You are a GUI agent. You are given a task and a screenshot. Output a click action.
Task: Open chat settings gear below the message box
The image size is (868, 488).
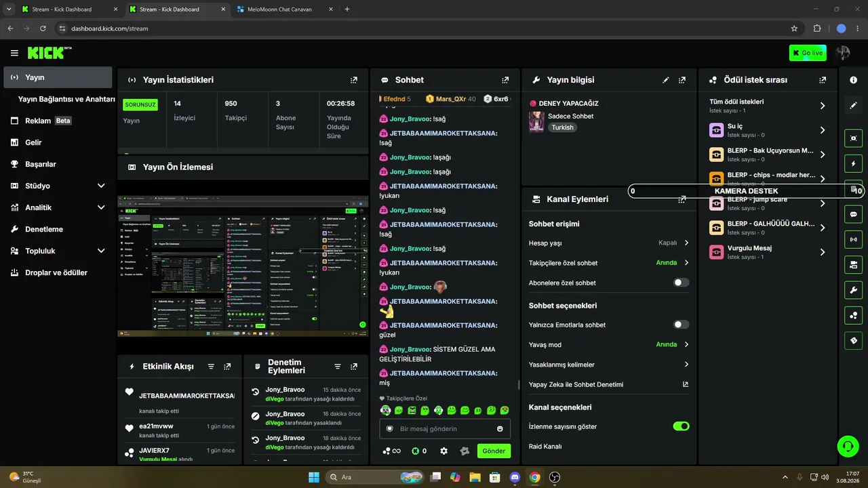[443, 451]
